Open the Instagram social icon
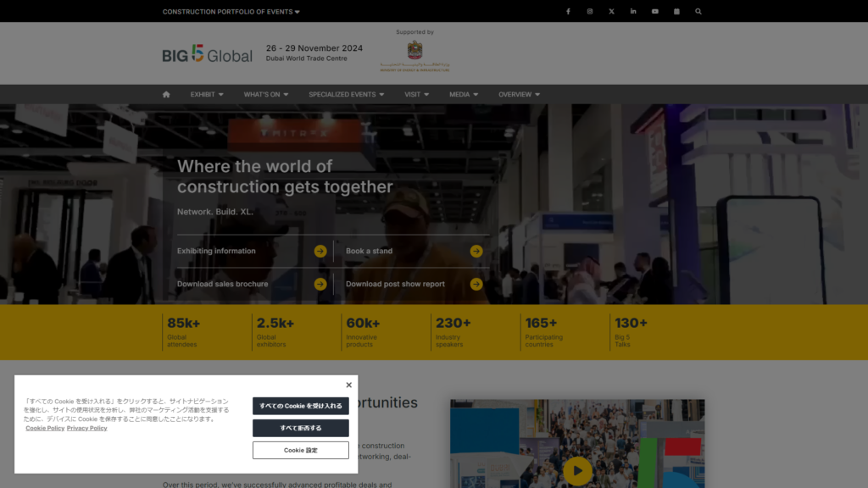 [590, 11]
